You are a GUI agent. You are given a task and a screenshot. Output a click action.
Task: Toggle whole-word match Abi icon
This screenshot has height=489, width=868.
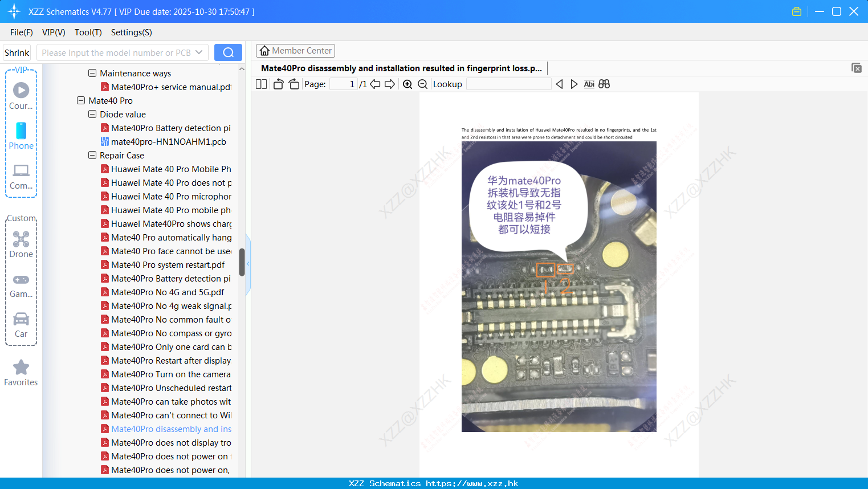click(x=589, y=84)
